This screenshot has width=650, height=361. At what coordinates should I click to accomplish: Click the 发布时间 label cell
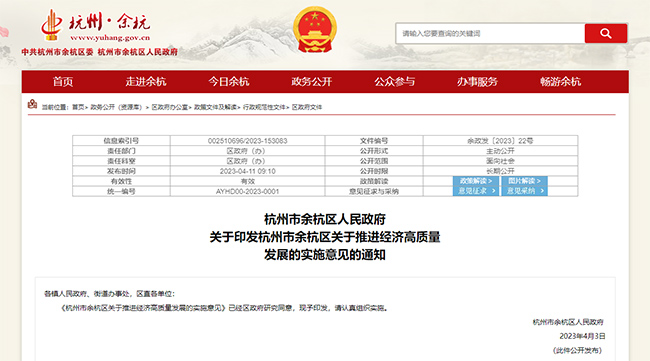pos(121,171)
